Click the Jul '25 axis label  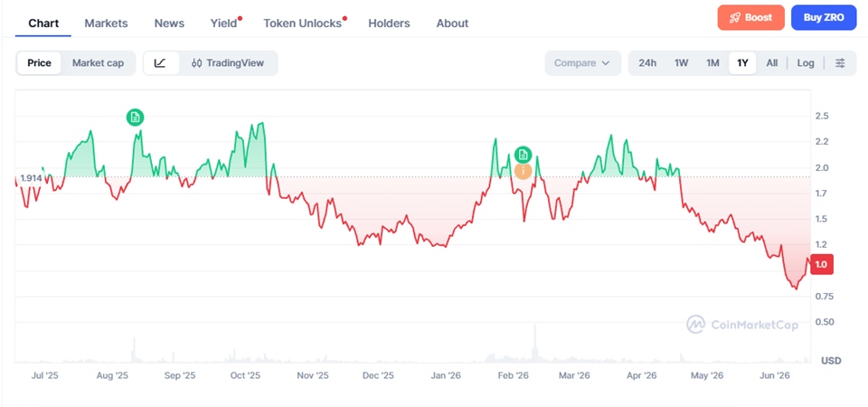pyautogui.click(x=45, y=375)
